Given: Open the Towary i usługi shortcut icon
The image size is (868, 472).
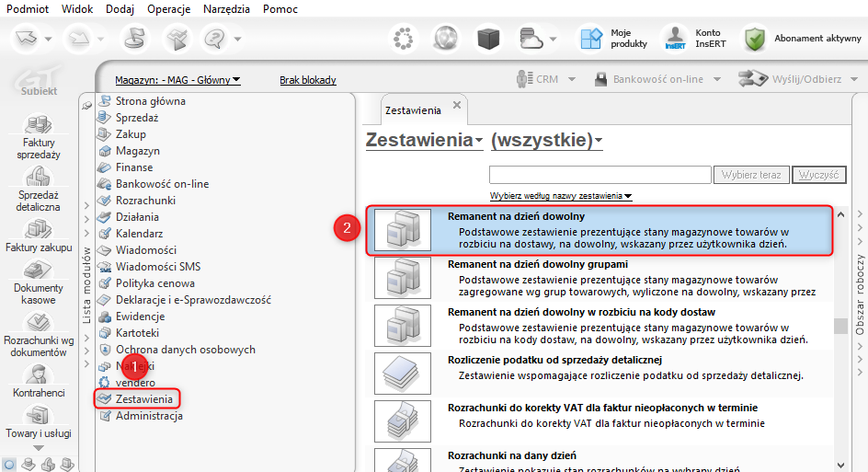Looking at the screenshot, I should coord(39,415).
